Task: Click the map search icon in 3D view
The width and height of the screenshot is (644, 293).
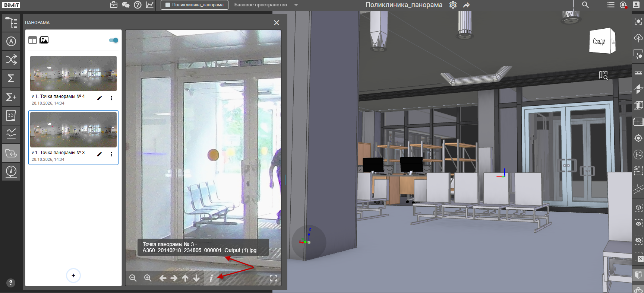Action: tap(603, 75)
